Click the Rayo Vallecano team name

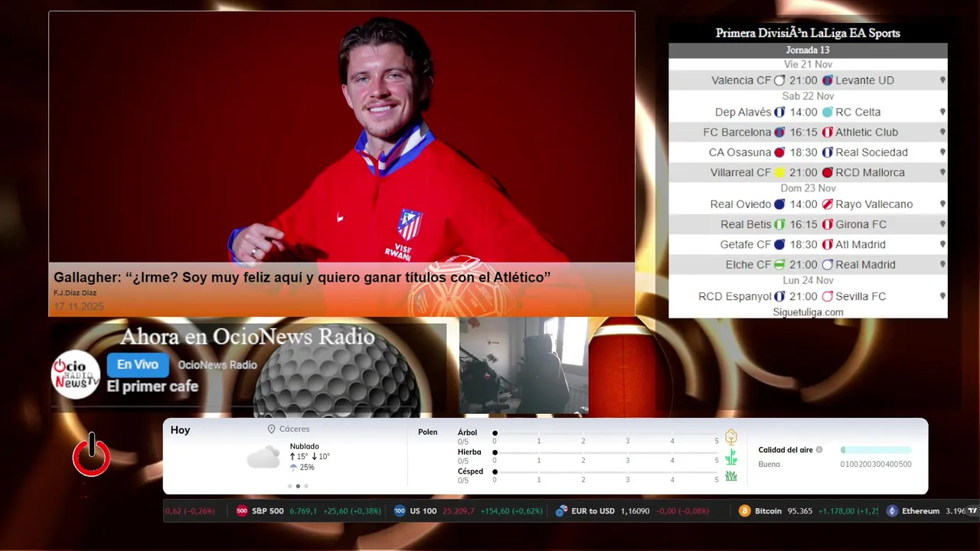tap(874, 204)
